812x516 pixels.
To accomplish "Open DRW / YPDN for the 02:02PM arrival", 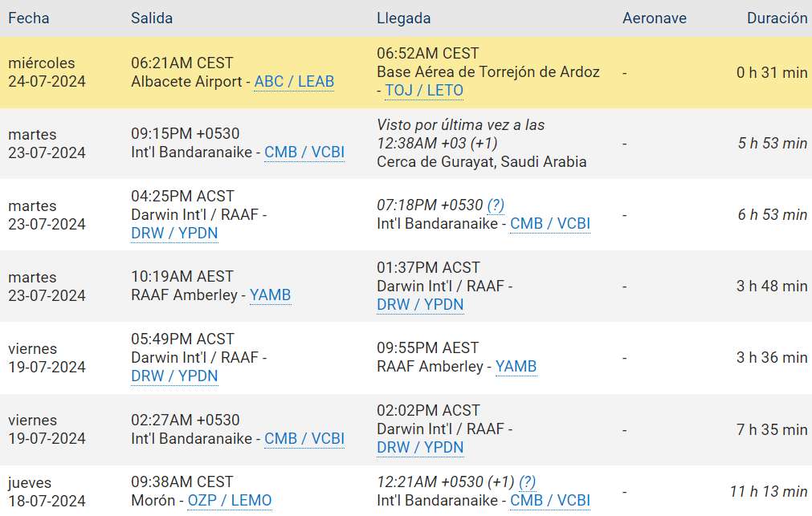I will pos(420,448).
